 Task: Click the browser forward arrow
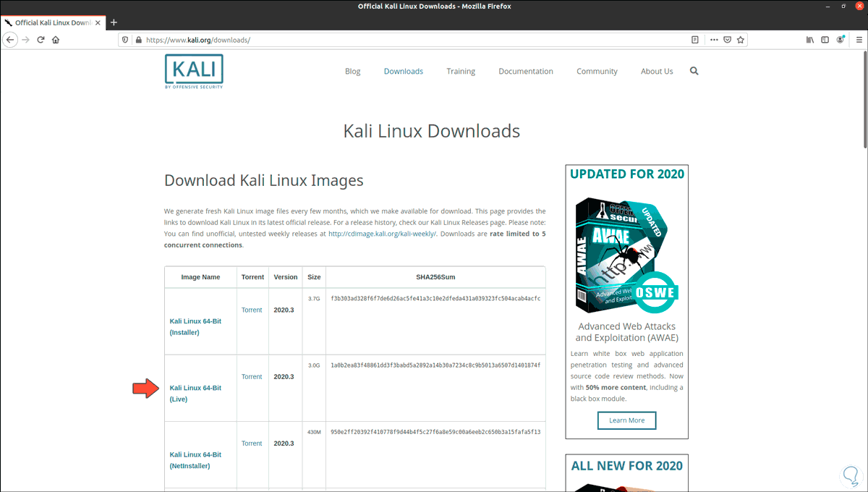26,40
